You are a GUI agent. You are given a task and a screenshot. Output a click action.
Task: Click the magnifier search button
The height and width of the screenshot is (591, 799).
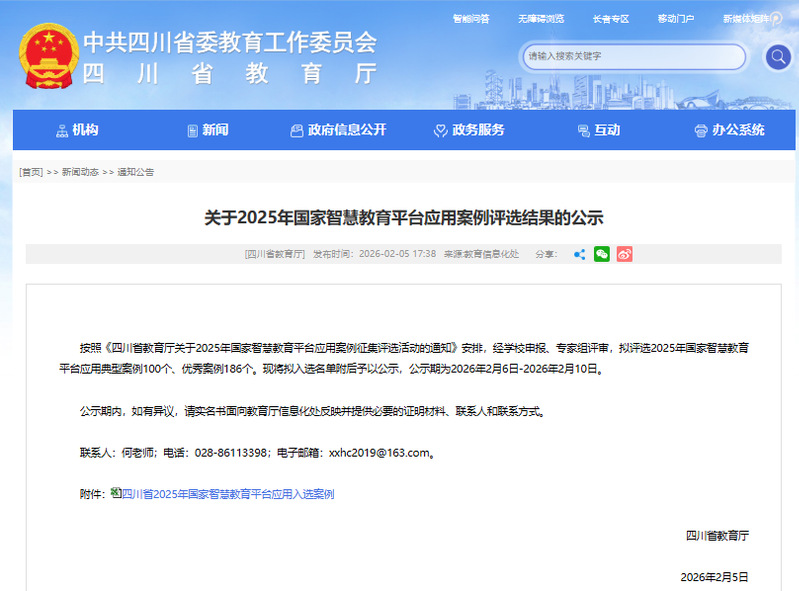pyautogui.click(x=778, y=57)
